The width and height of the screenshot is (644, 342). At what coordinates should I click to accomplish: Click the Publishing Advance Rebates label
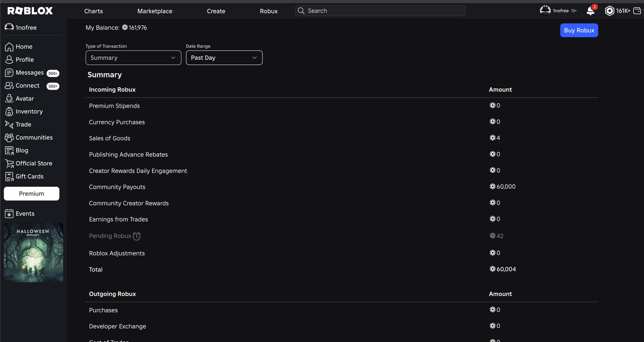(x=128, y=154)
